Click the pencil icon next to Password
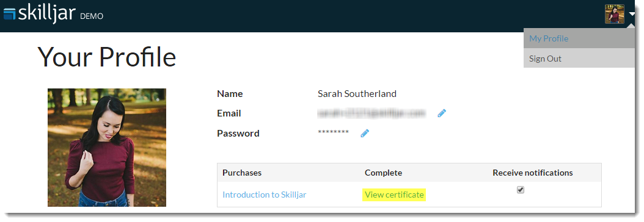 click(x=365, y=133)
